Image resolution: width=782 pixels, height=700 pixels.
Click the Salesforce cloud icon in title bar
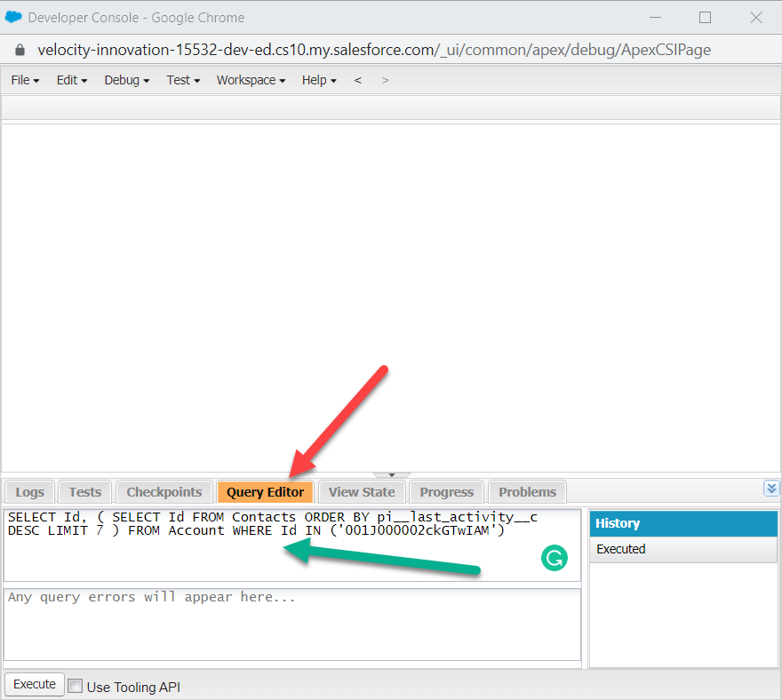(x=13, y=18)
